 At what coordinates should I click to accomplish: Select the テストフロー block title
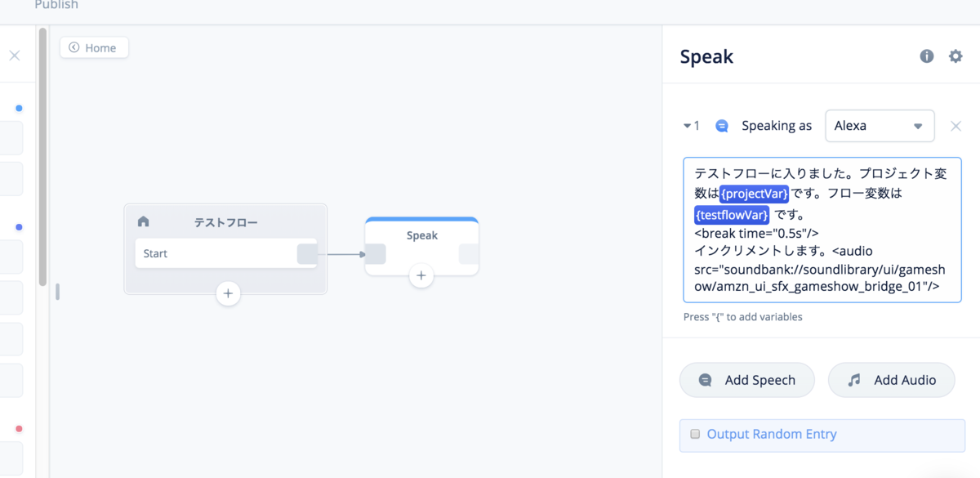226,222
